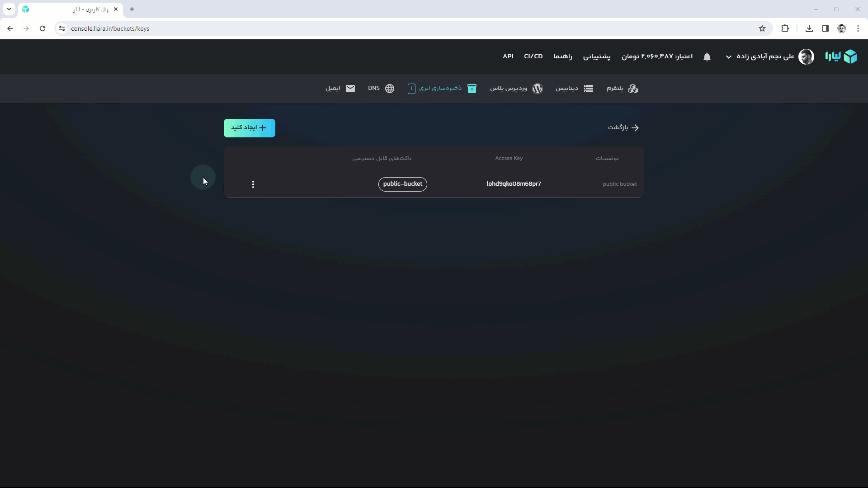
Task: Select the DNS globe icon
Action: (x=390, y=89)
